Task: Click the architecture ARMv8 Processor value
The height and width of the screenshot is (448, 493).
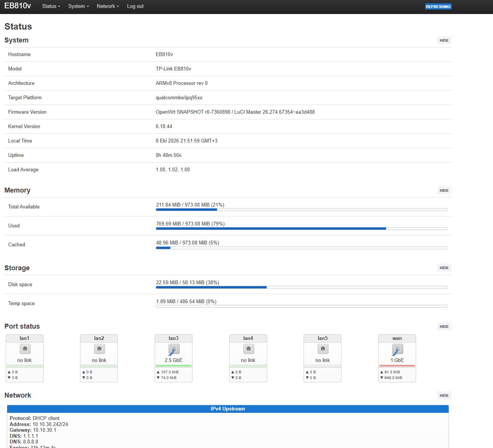Action: pyautogui.click(x=182, y=83)
